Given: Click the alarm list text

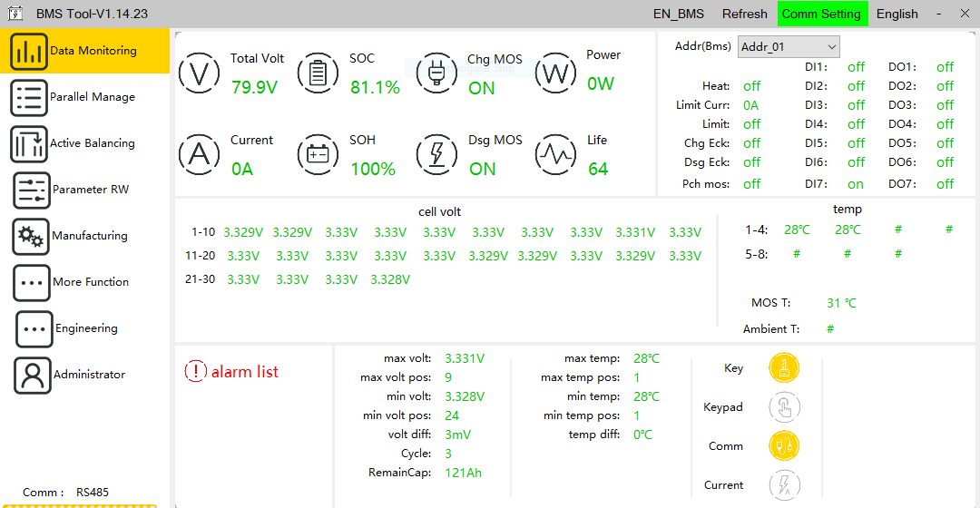Looking at the screenshot, I should [x=244, y=372].
